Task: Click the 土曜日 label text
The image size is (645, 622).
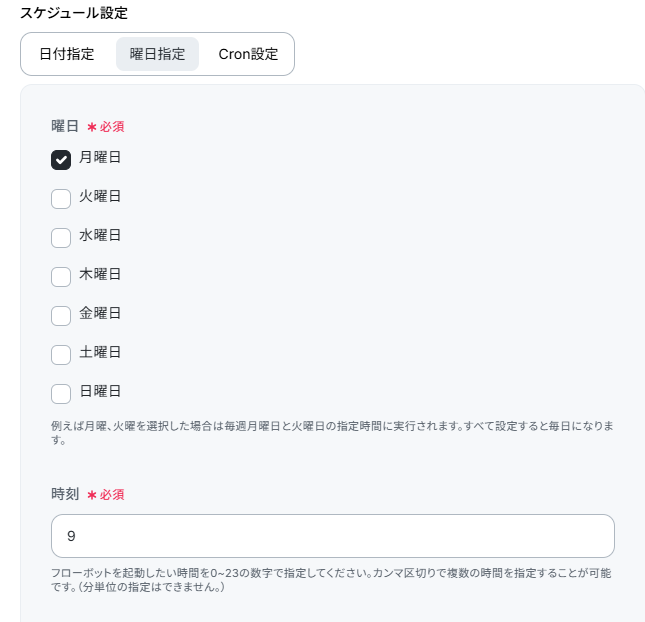Action: pyautogui.click(x=100, y=352)
